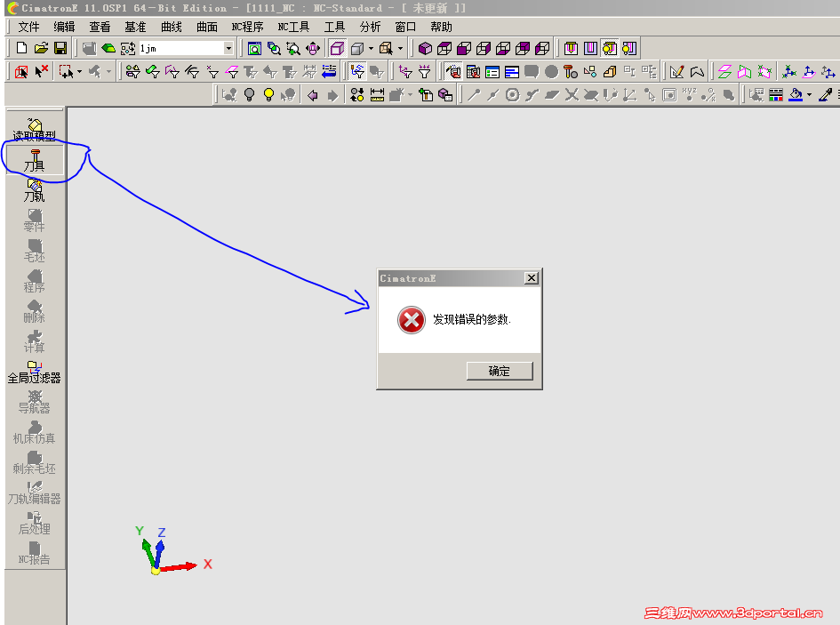Open the grey shaded cube dropdown arrow
This screenshot has height=625, width=840.
coord(371,49)
